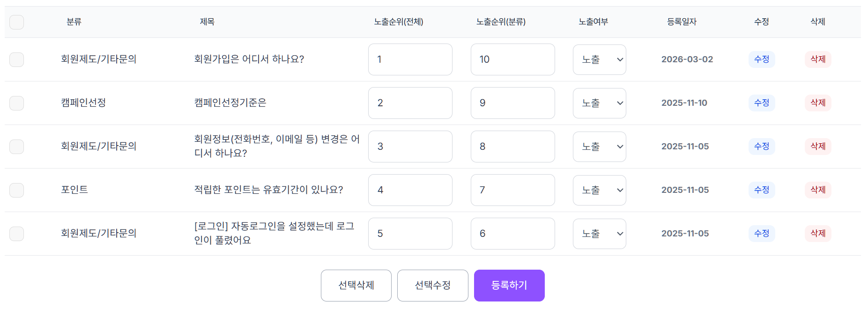868x316 pixels.
Task: Click 수정 on the 포인트 row
Action: [761, 190]
